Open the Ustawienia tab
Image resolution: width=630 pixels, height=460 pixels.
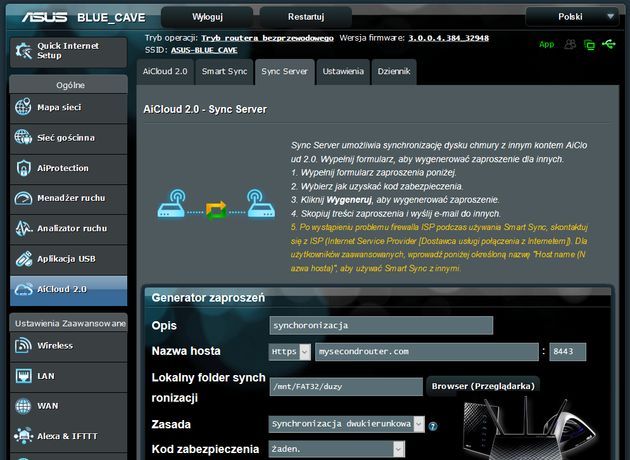point(343,72)
